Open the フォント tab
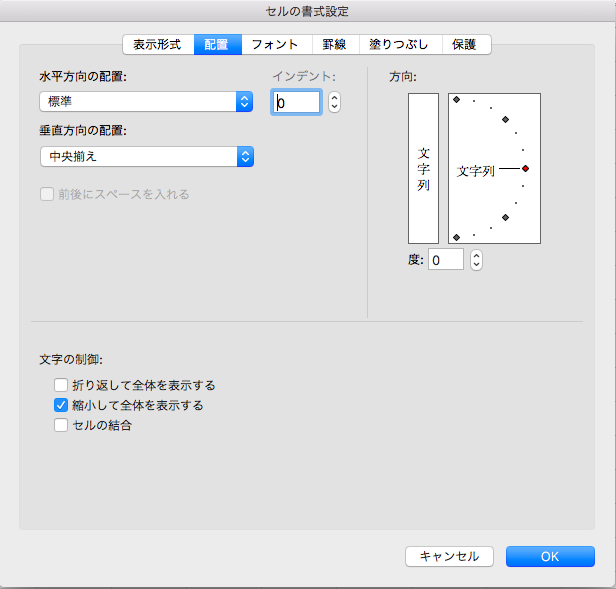This screenshot has width=616, height=589. 274,45
